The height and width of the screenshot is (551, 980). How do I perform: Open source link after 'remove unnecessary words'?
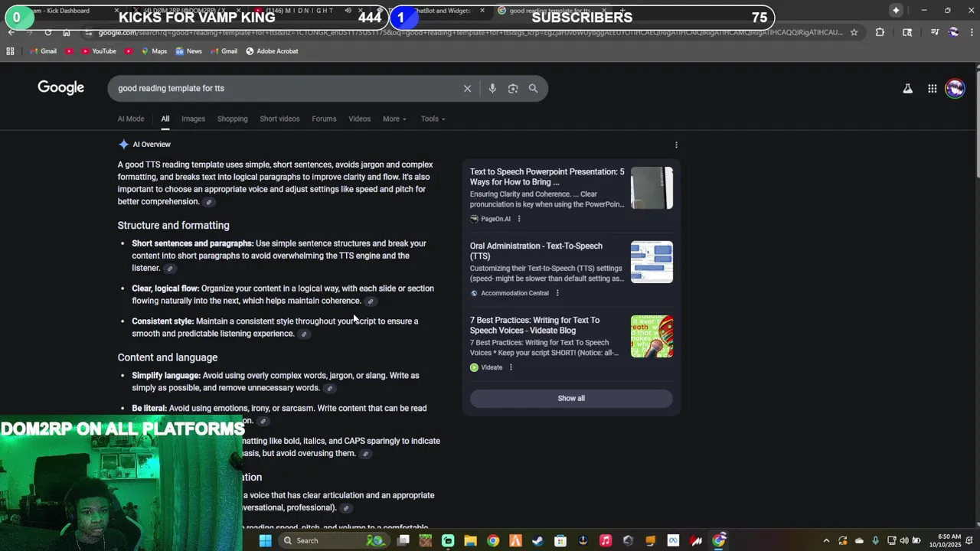[329, 389]
